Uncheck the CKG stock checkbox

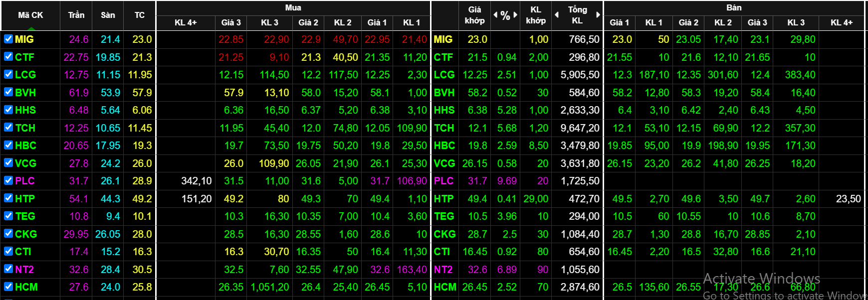tap(8, 233)
